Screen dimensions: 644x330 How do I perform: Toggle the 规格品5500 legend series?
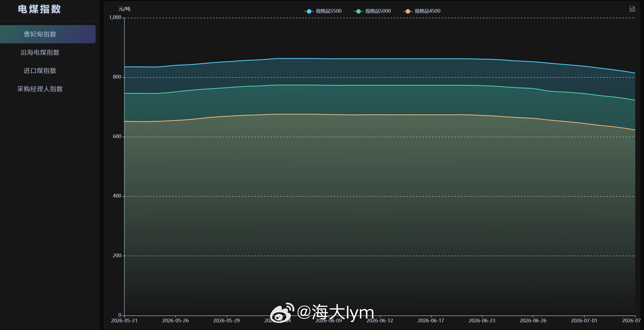tap(323, 11)
